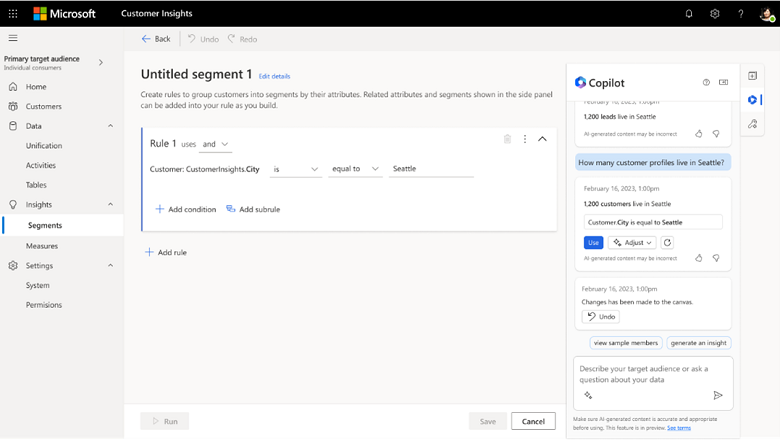Click the Customers icon in sidebar
This screenshot has height=440, width=780.
[x=13, y=106]
